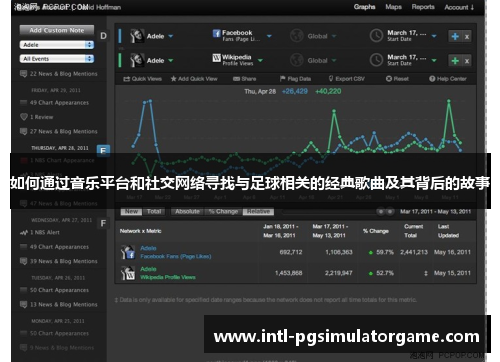Click 50 Chart Appearances under Tuesday Apr 26
Screen dimensions: 500x362
(x=55, y=290)
